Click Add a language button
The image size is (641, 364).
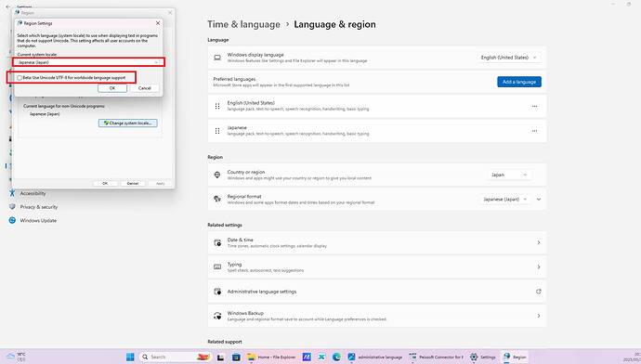[x=519, y=82]
